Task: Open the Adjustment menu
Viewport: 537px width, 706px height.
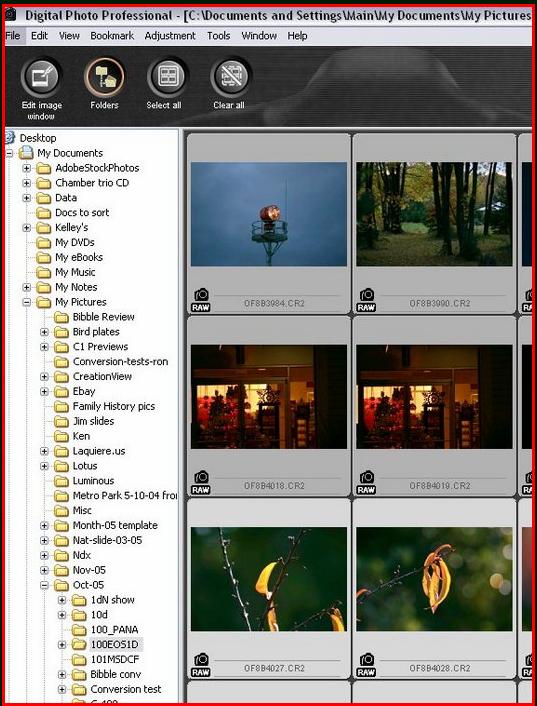Action: click(x=170, y=36)
